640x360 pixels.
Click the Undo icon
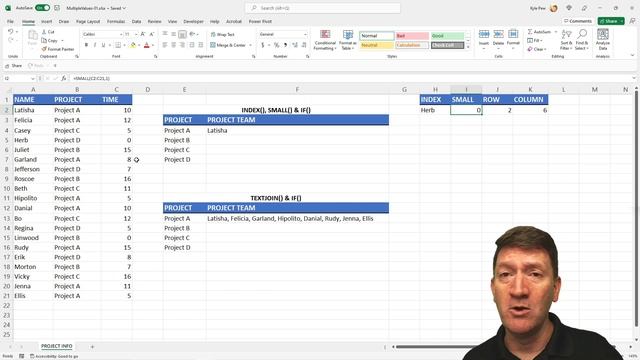pos(11,31)
